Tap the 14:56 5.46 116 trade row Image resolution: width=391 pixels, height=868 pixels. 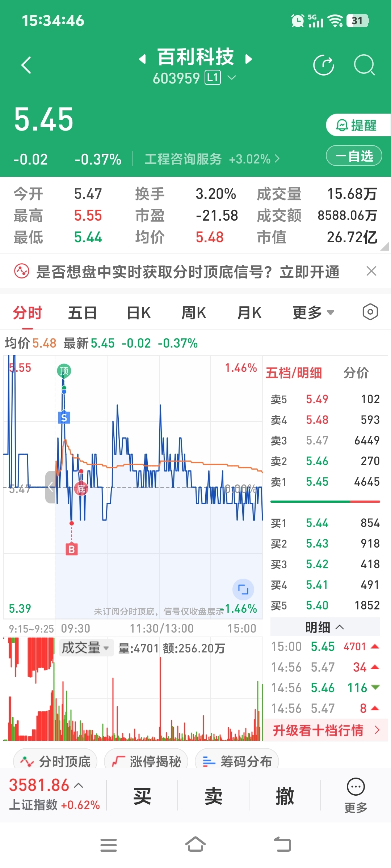pos(325,688)
